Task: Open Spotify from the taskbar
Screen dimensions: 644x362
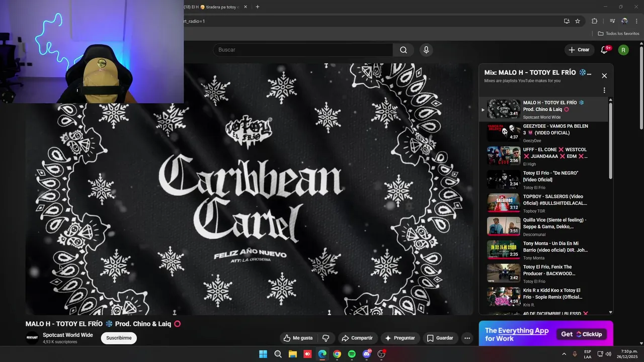Action: [x=352, y=354]
